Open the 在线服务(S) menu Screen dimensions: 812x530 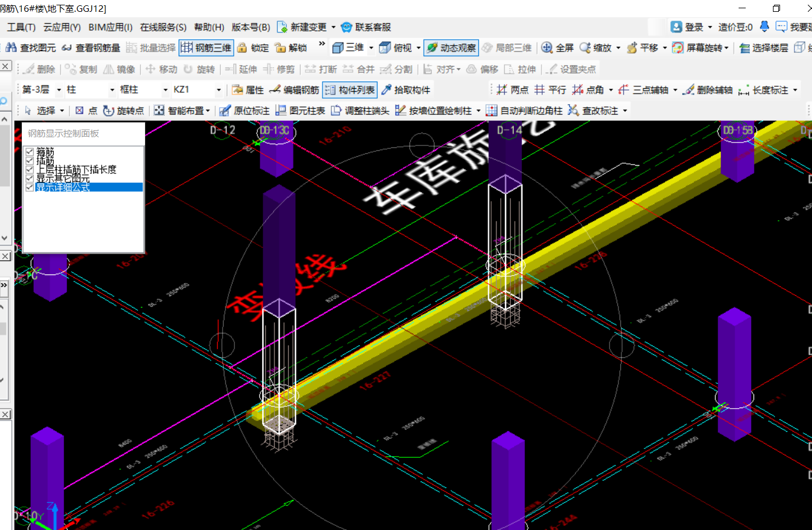click(163, 27)
